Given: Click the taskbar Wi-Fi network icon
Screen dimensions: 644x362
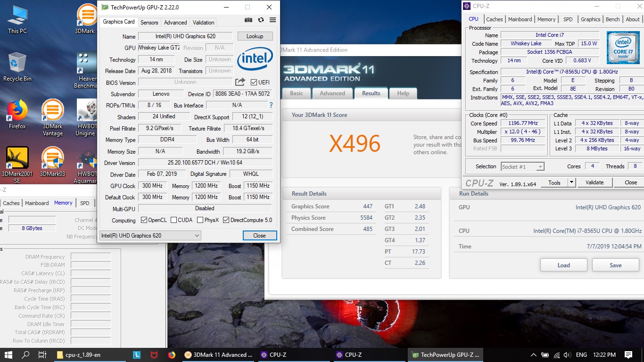Looking at the screenshot, I should [x=556, y=355].
